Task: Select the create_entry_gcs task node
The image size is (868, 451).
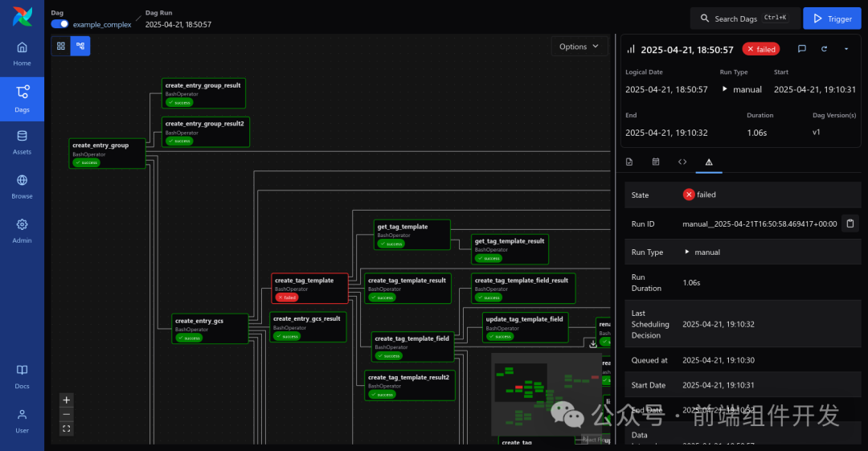Action: coord(210,329)
